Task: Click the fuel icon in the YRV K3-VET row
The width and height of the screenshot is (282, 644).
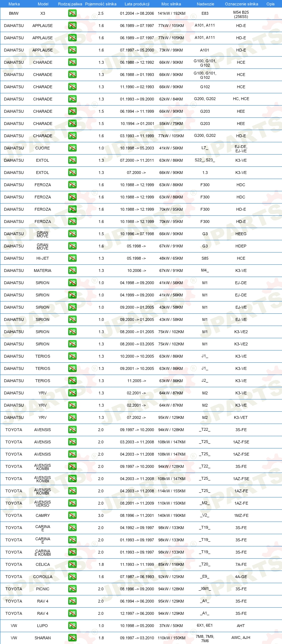Action: coord(72,417)
